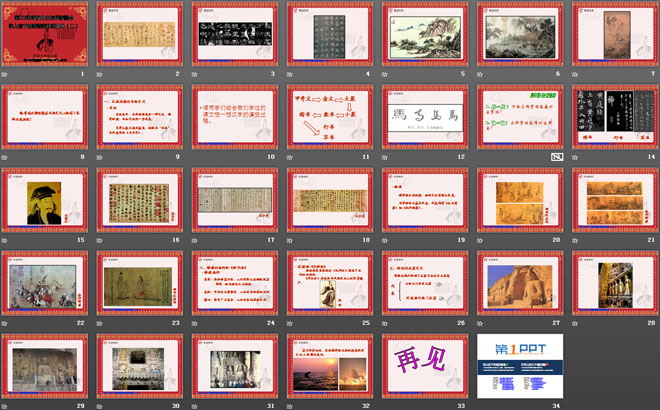Click the transition star icon under slide 19

click(385, 240)
